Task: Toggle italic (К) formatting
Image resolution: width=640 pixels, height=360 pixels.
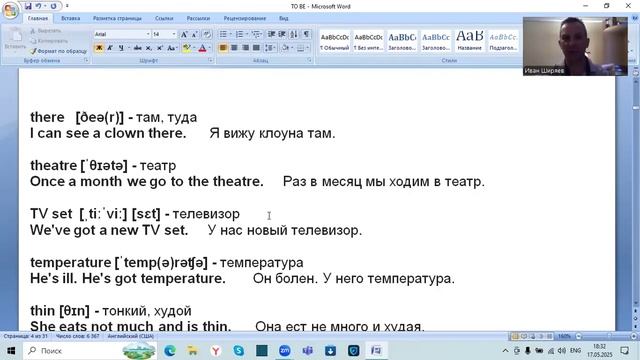Action: click(x=110, y=48)
